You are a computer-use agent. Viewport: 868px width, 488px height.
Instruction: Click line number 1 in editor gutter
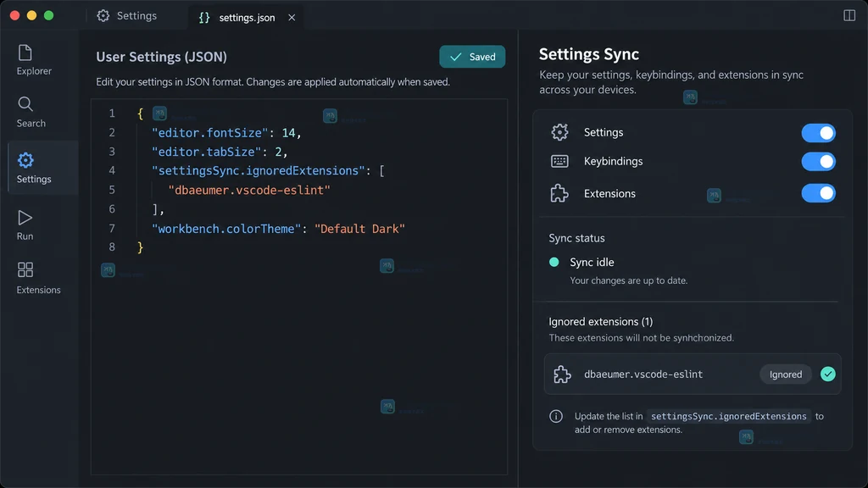coord(112,114)
